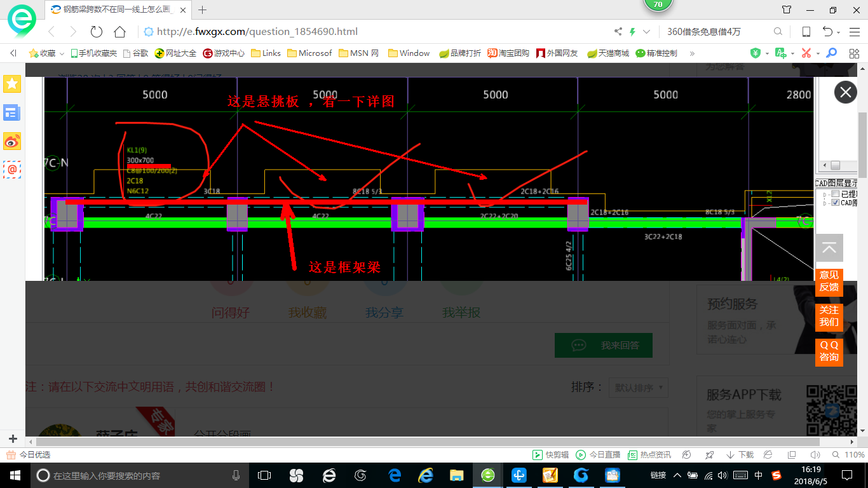Click the 关注我们 orange button

(829, 316)
